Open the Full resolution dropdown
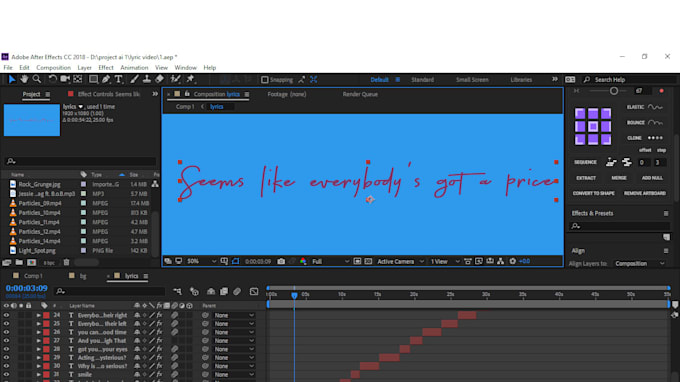This screenshot has height=382, width=680. tap(330, 261)
